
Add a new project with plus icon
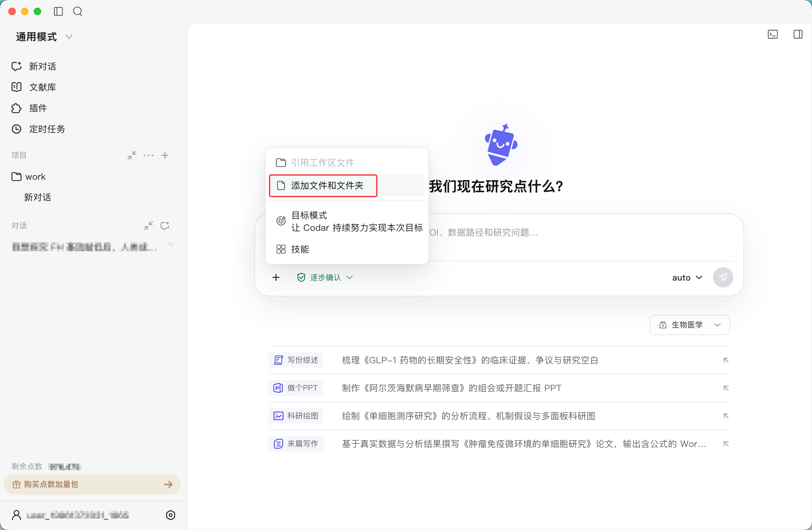[165, 156]
